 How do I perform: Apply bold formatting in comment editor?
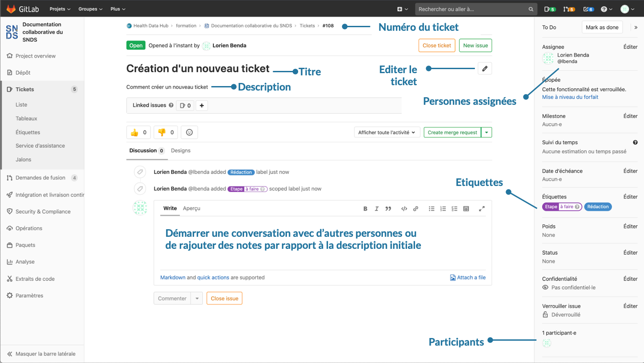tap(365, 209)
